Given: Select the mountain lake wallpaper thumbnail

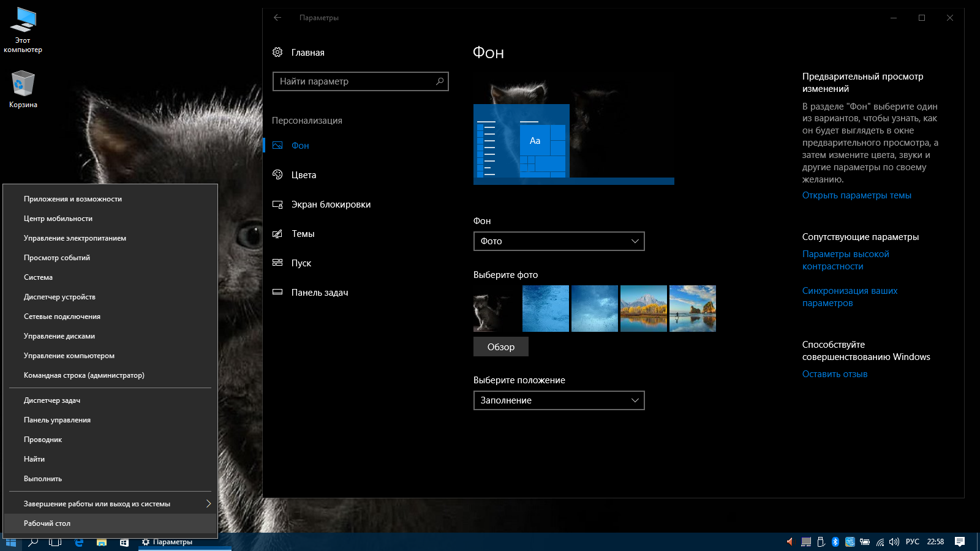Looking at the screenshot, I should [x=643, y=309].
